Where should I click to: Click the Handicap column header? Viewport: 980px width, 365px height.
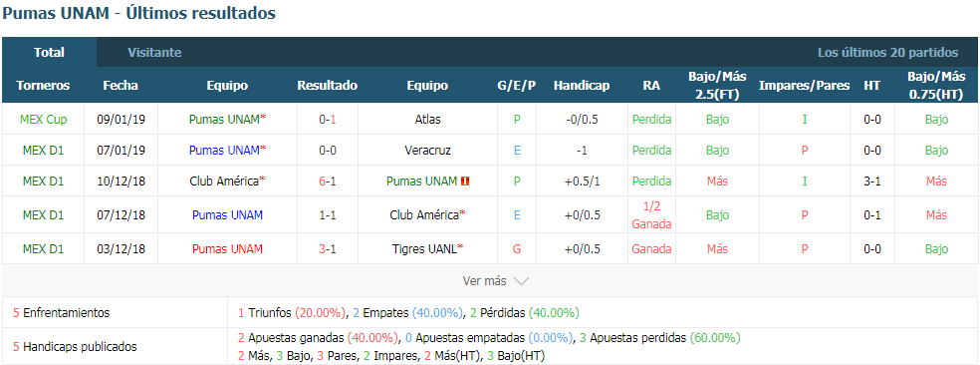coord(582,86)
